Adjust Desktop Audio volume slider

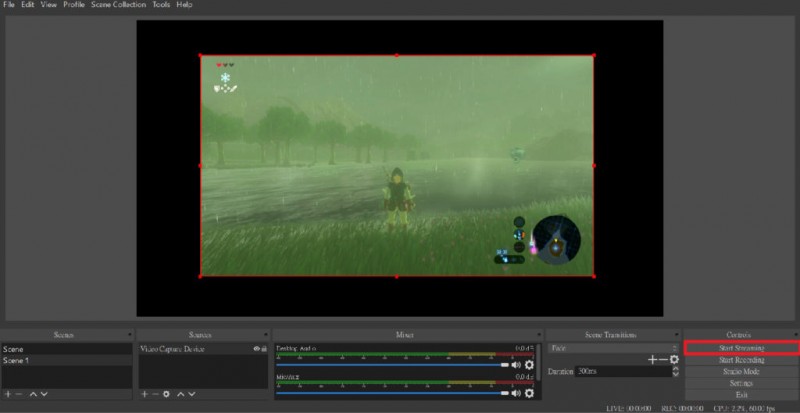393,365
